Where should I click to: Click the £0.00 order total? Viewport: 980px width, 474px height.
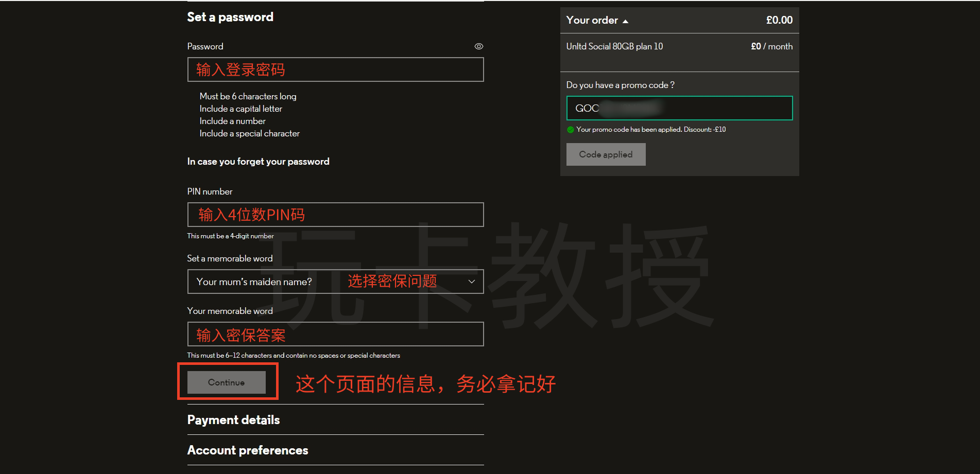pos(779,20)
